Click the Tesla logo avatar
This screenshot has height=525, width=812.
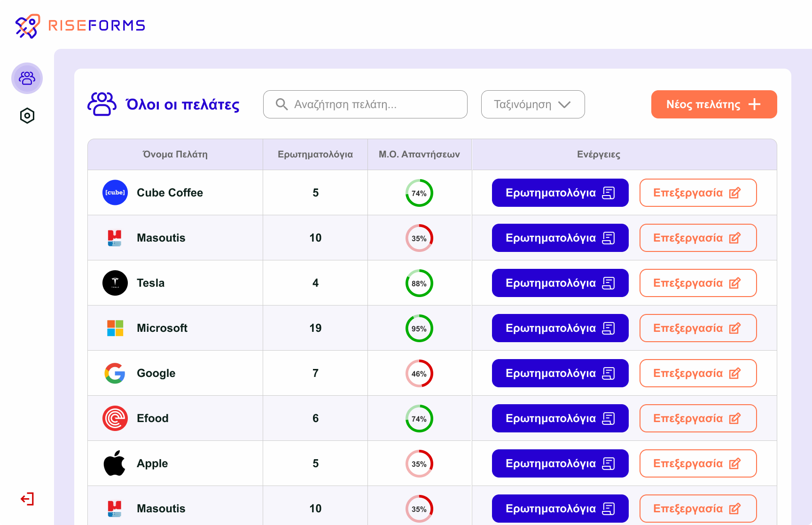[115, 283]
